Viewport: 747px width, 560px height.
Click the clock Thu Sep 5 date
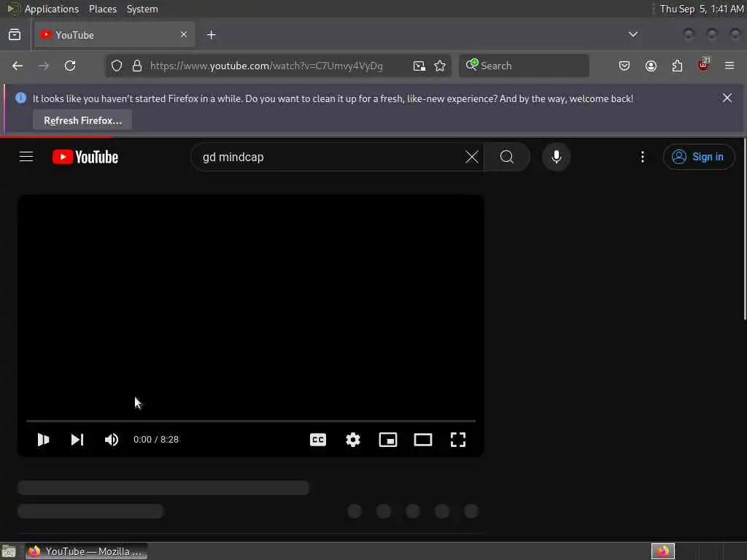[x=701, y=9]
